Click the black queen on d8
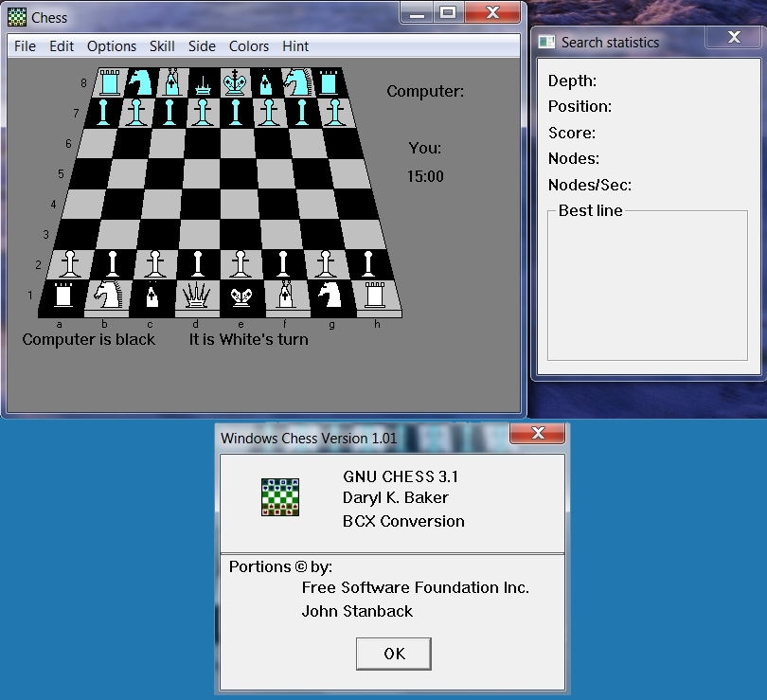The height and width of the screenshot is (700, 767). click(203, 86)
